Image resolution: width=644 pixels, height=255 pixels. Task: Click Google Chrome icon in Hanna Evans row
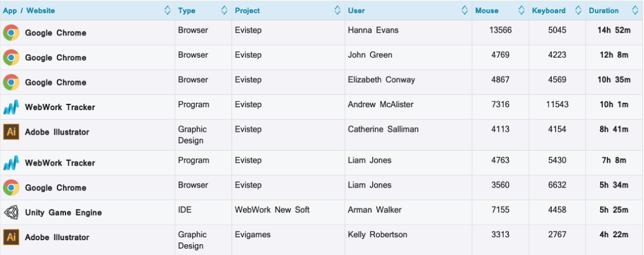(x=11, y=33)
